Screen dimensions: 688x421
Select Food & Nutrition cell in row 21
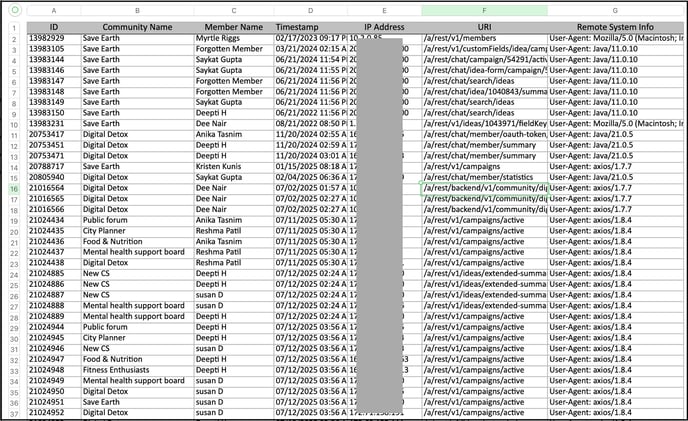(137, 241)
